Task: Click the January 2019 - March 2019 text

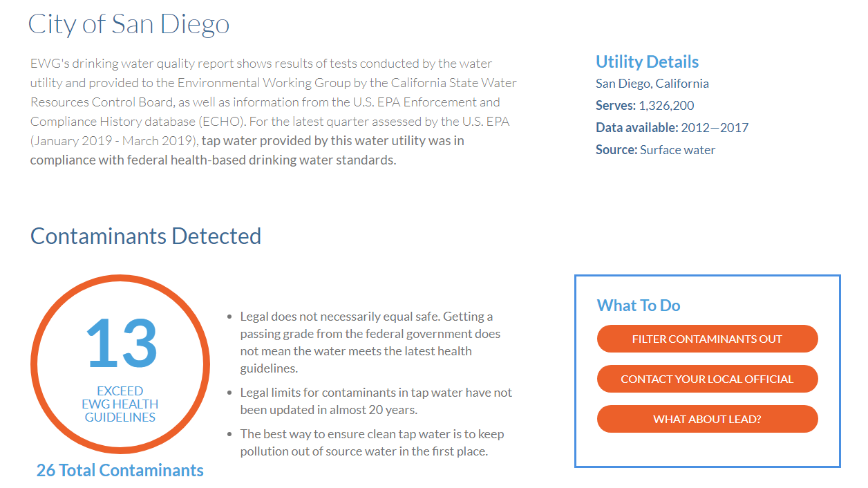Action: (114, 141)
